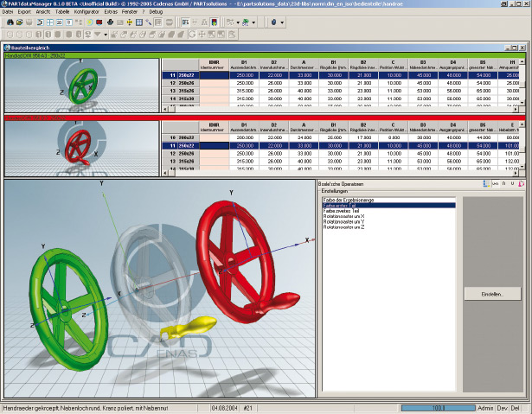This screenshot has width=532, height=414.
Task: Click the Dev status bar entry
Action: pyautogui.click(x=503, y=408)
